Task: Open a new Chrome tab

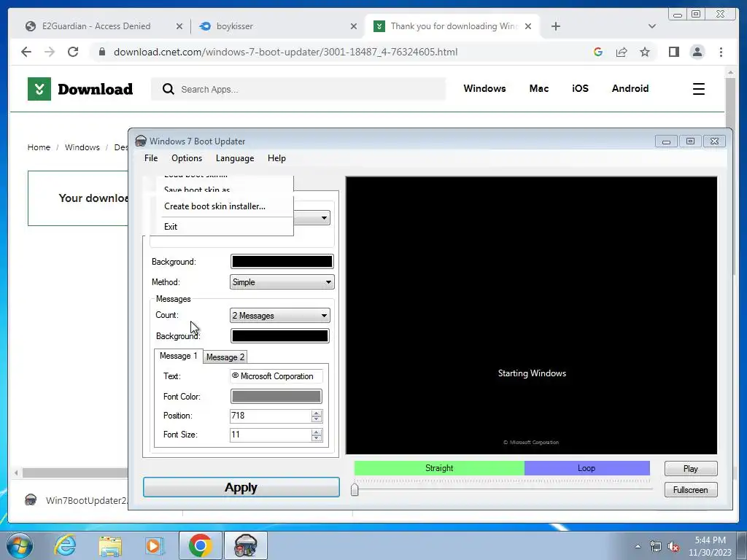Action: click(x=555, y=26)
